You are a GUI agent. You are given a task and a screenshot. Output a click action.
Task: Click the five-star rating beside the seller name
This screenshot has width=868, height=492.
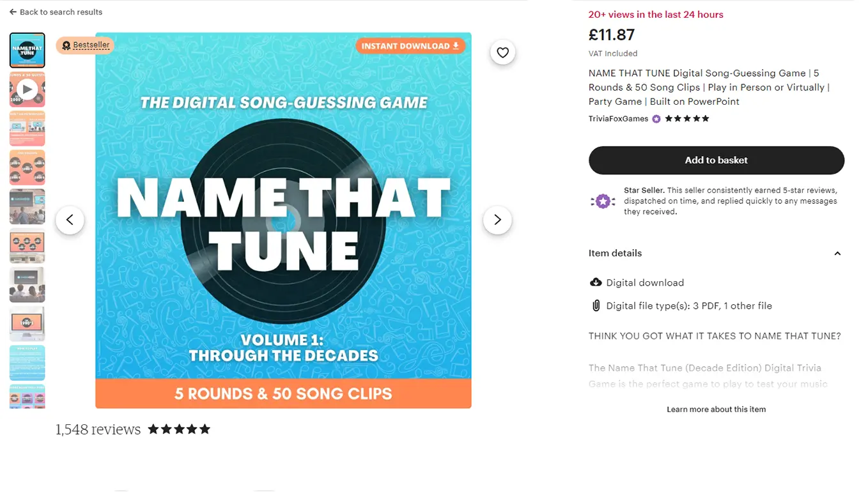tap(686, 118)
